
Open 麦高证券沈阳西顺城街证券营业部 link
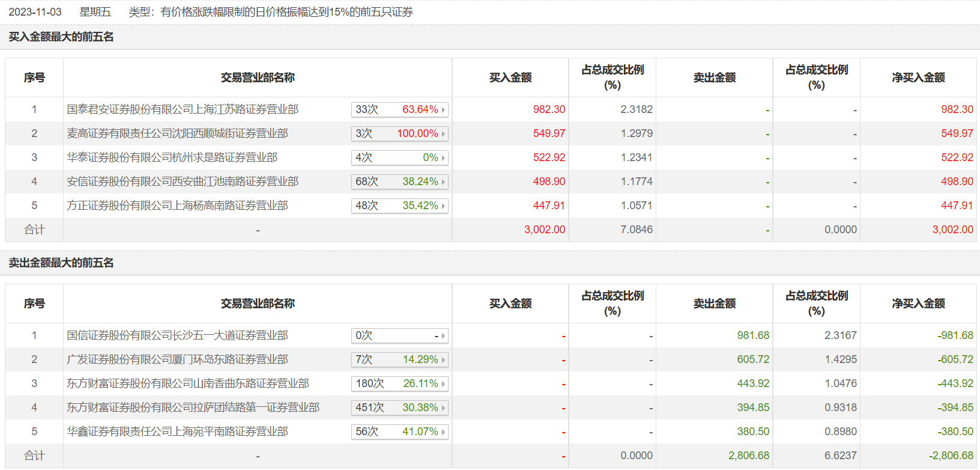click(x=177, y=133)
